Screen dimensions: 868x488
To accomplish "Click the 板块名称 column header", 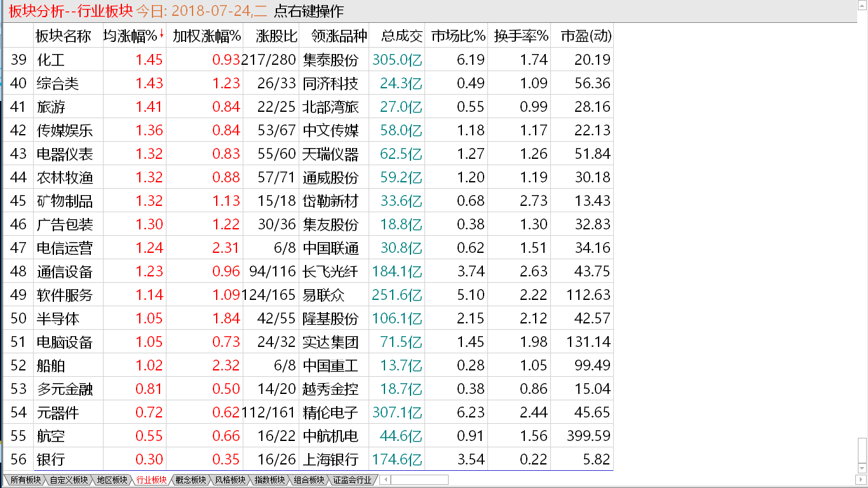I will [63, 36].
